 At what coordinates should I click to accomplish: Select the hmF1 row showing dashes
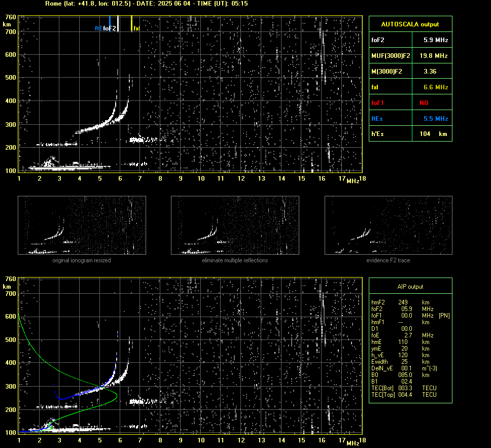[401, 322]
